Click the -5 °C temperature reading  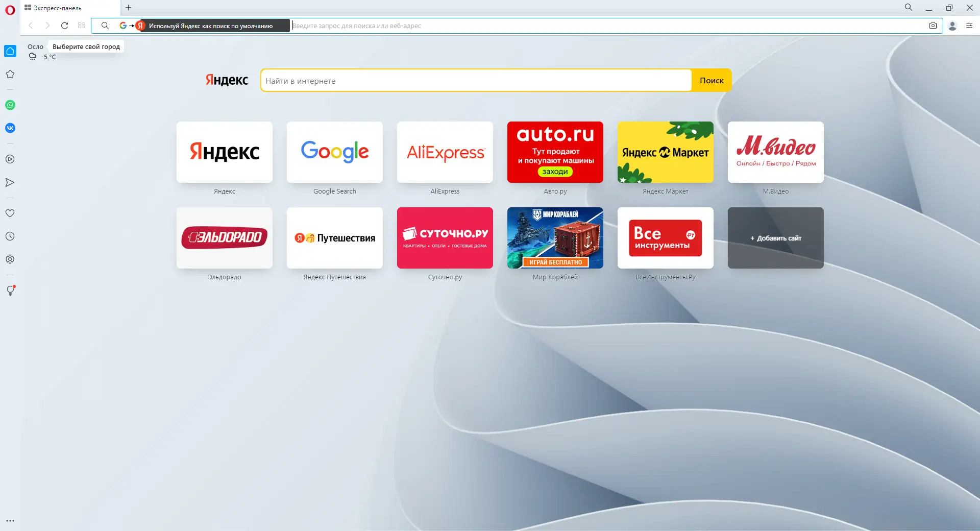coord(48,57)
